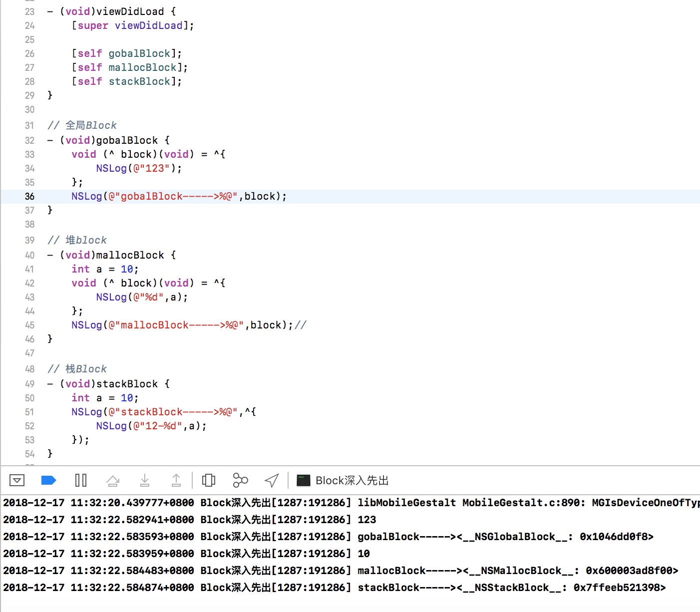This screenshot has width=700, height=612.
Task: Click the comment // 全局Block
Action: [x=82, y=125]
